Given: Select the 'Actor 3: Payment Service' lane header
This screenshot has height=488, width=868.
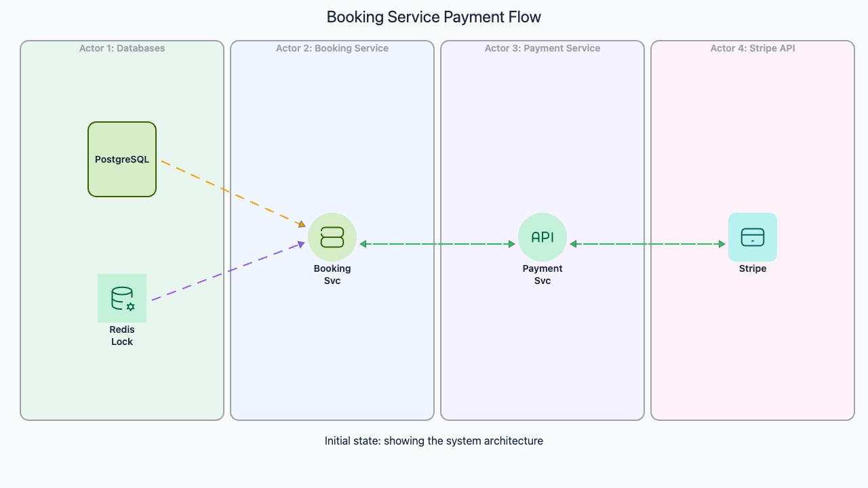Looking at the screenshot, I should coord(542,48).
